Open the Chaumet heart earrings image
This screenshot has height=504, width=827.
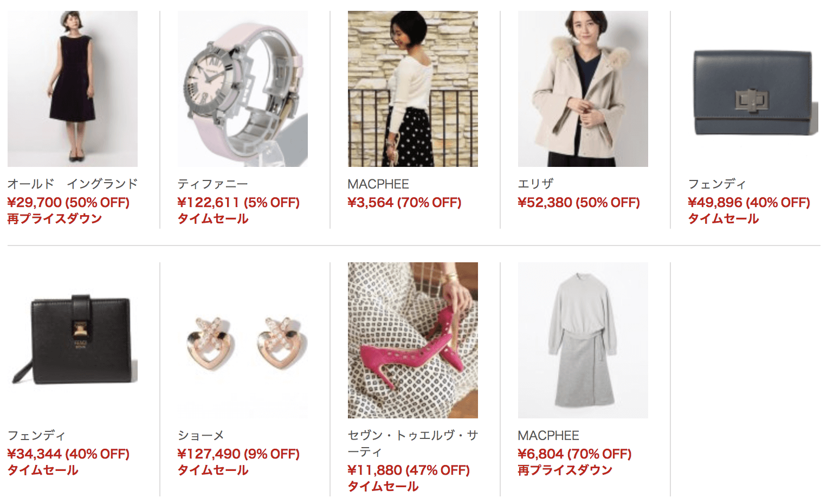tap(243, 340)
